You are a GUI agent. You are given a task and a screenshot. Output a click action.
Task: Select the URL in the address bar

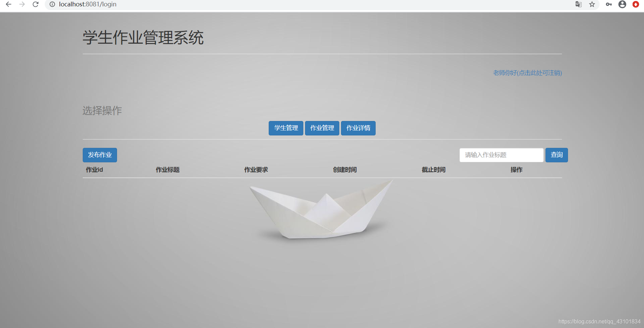pos(87,4)
